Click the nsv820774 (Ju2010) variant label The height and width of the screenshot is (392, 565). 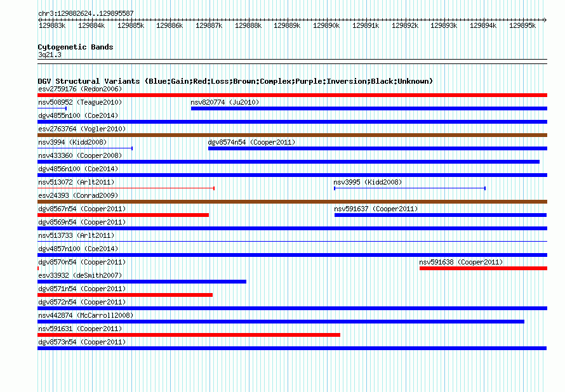click(x=225, y=102)
